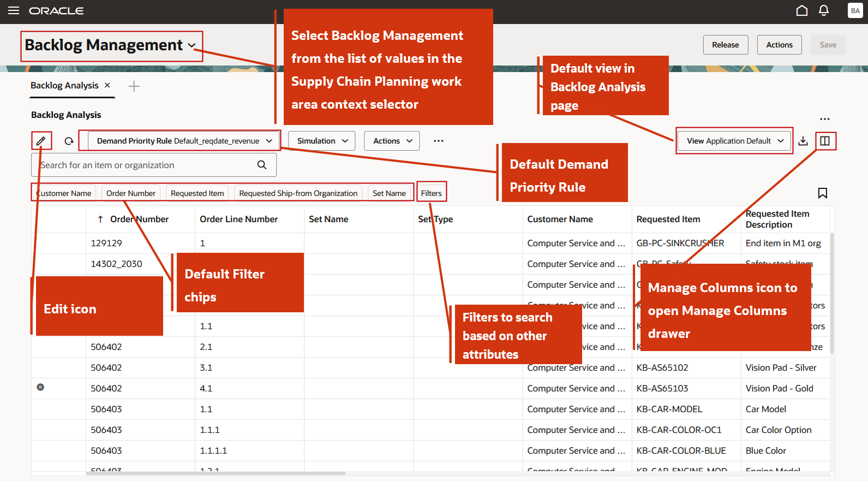Click the export download icon
Image resolution: width=868 pixels, height=481 pixels.
(x=803, y=141)
